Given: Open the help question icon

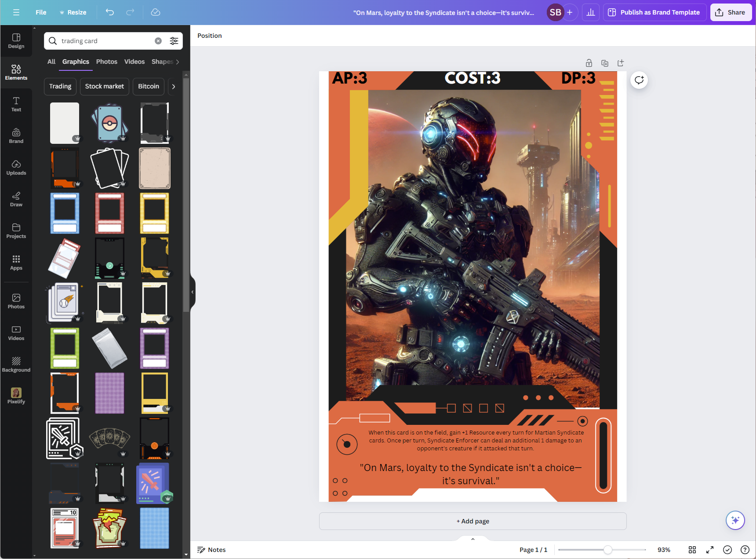Looking at the screenshot, I should [745, 550].
